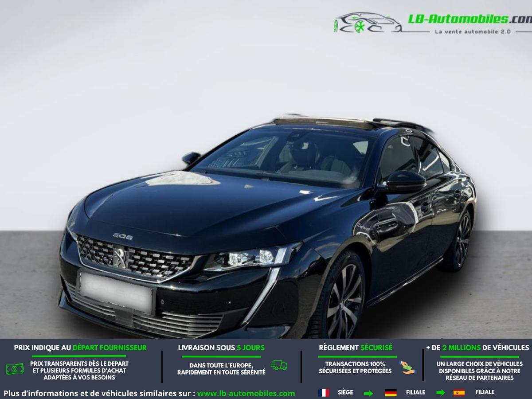The width and height of the screenshot is (532, 399).
Task: Click the text 'DANS TOUTE L'EUROPE, RAPIDEMENT EN TOUTE SÉRÉNITÉ'
Action: point(221,369)
